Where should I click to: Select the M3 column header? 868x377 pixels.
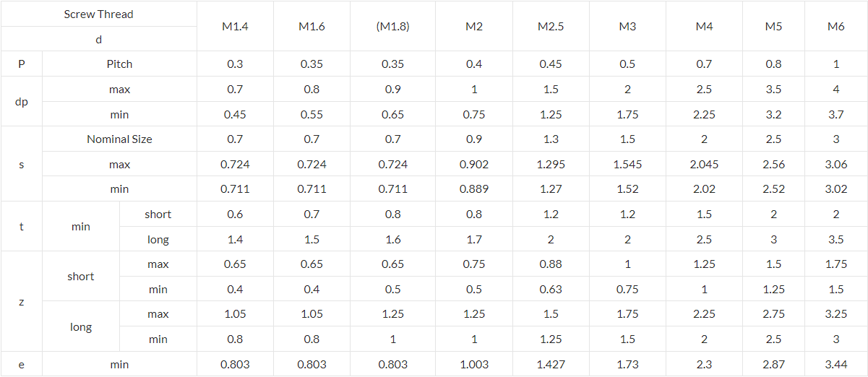pyautogui.click(x=627, y=26)
